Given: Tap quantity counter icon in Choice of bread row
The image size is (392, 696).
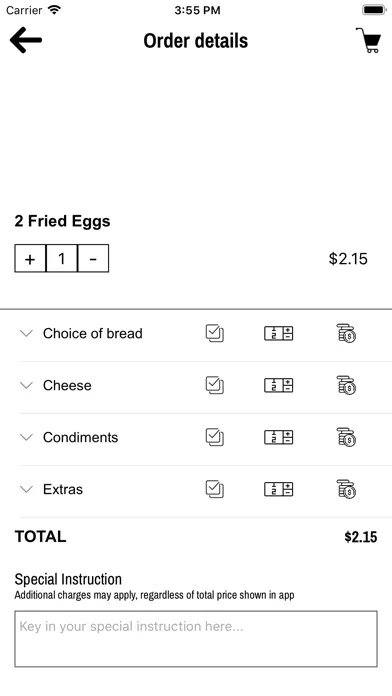Looking at the screenshot, I should [x=279, y=333].
